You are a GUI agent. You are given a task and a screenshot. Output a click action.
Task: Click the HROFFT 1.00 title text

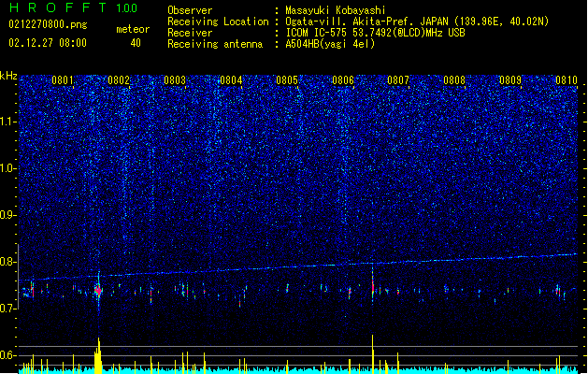click(x=74, y=7)
